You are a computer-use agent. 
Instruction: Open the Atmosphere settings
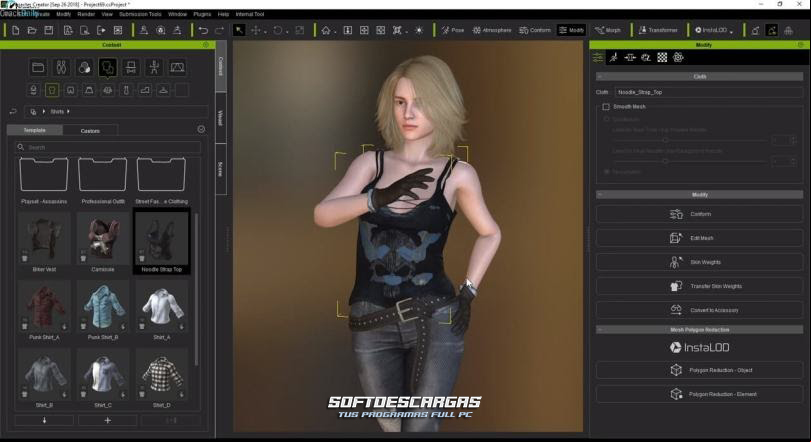pyautogui.click(x=491, y=31)
